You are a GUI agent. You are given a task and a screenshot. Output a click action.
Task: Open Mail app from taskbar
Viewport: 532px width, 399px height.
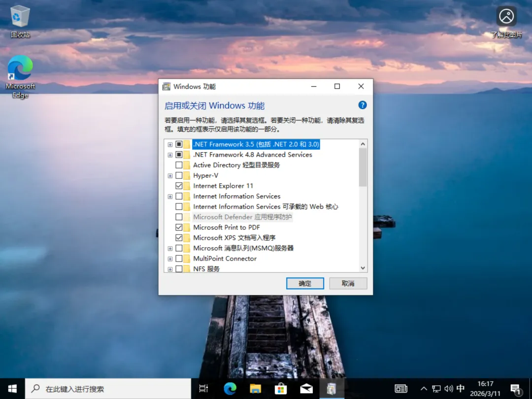[306, 389]
